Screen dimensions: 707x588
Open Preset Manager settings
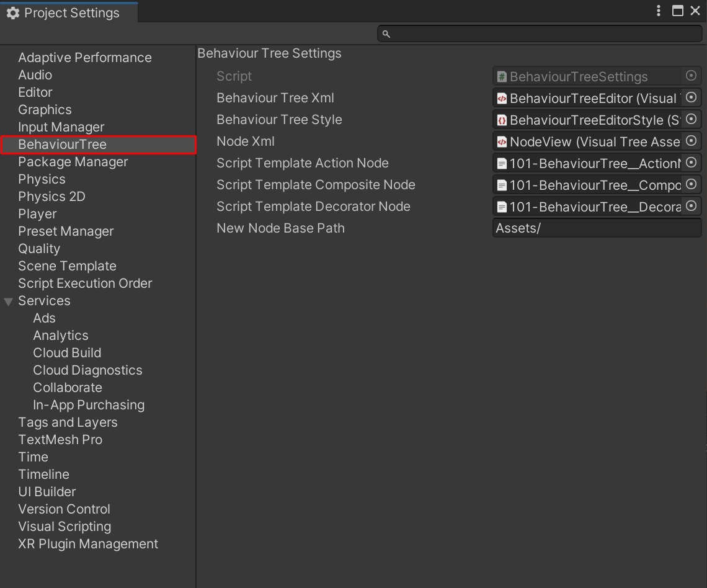pyautogui.click(x=66, y=231)
